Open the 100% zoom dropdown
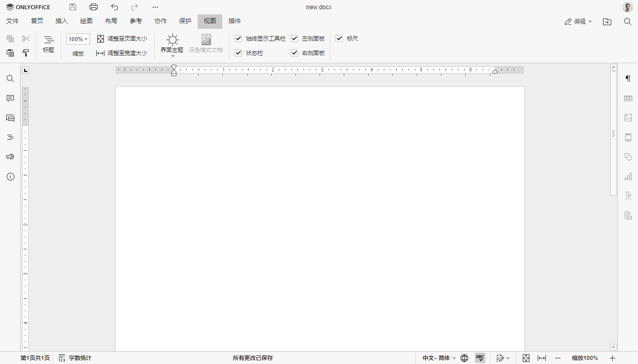Image resolution: width=638 pixels, height=364 pixels. pos(78,39)
